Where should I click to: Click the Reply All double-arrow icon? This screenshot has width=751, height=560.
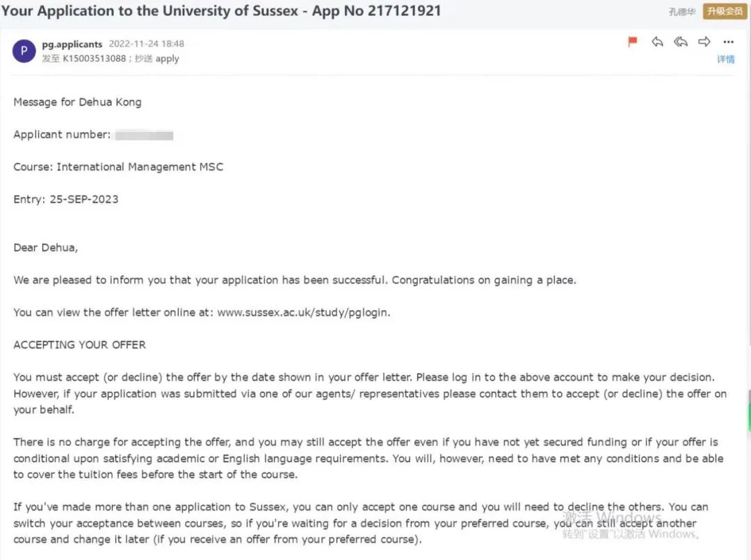tap(681, 42)
